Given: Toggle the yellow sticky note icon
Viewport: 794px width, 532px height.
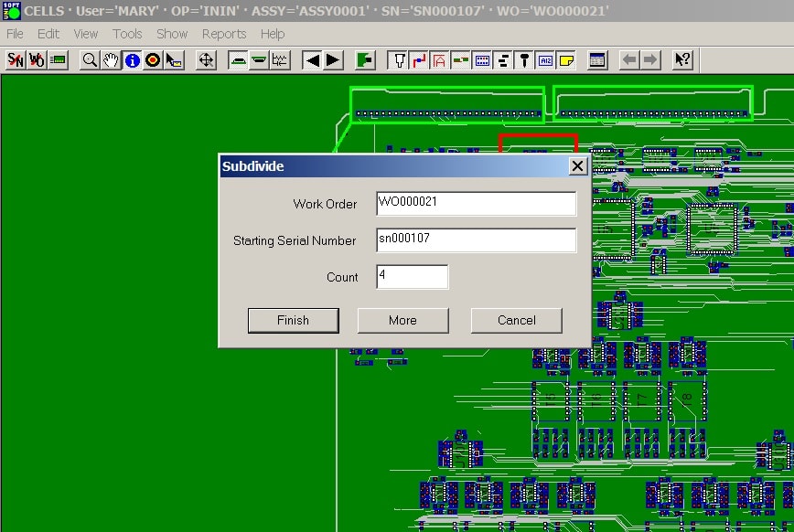Looking at the screenshot, I should (x=566, y=60).
